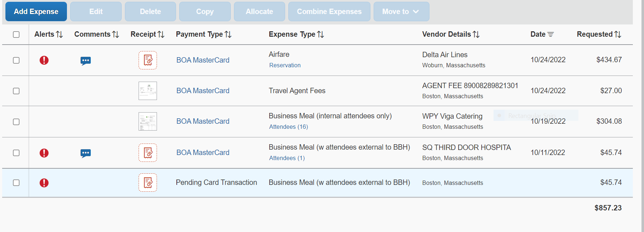This screenshot has width=644, height=232.
Task: Click the Copy button
Action: 205,12
